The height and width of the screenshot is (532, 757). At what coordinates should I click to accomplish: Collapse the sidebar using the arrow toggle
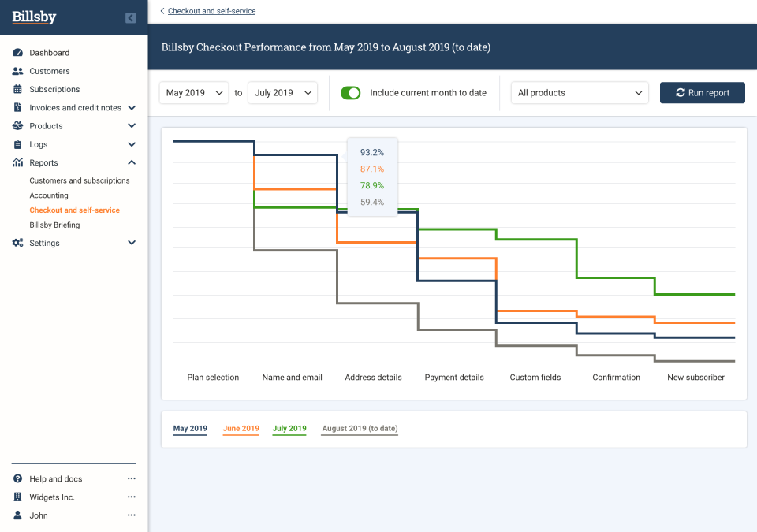pos(130,17)
